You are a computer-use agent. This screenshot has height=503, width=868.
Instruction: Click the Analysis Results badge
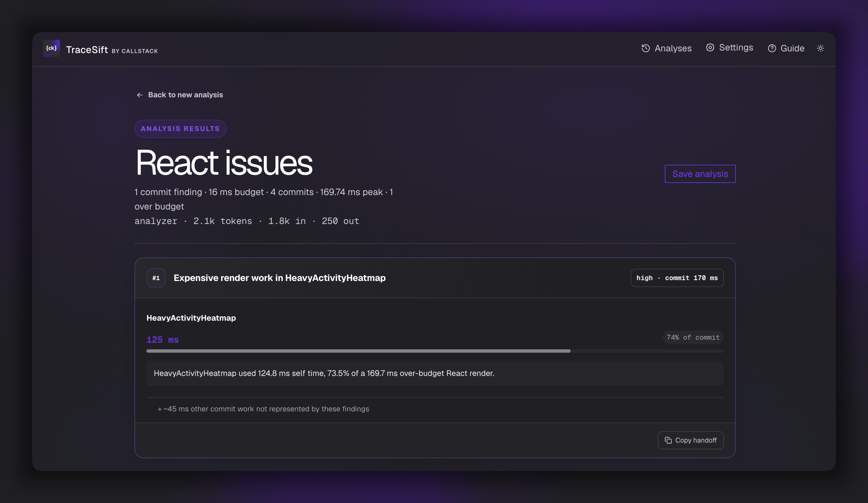(x=180, y=129)
